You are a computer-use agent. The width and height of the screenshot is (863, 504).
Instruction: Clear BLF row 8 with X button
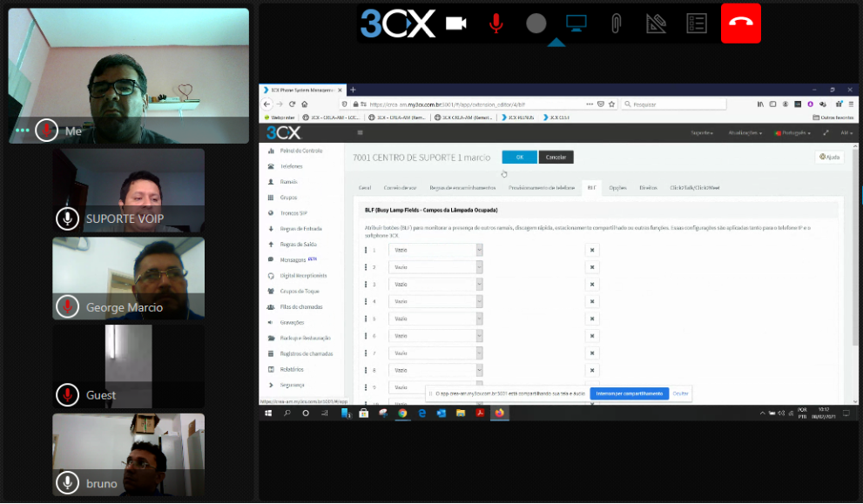pos(592,370)
